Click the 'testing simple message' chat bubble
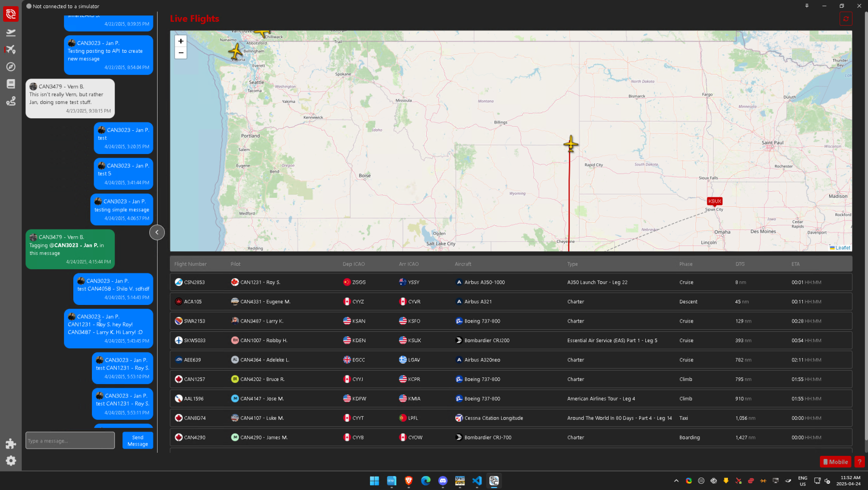This screenshot has width=868, height=490. point(122,210)
